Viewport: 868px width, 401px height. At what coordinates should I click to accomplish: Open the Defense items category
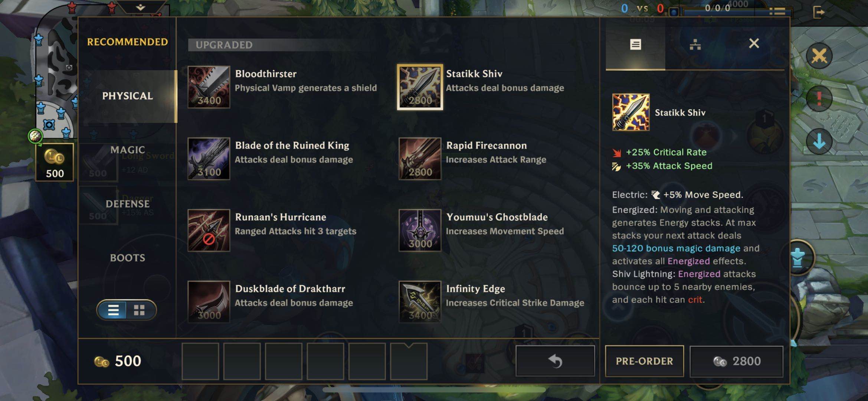click(127, 204)
